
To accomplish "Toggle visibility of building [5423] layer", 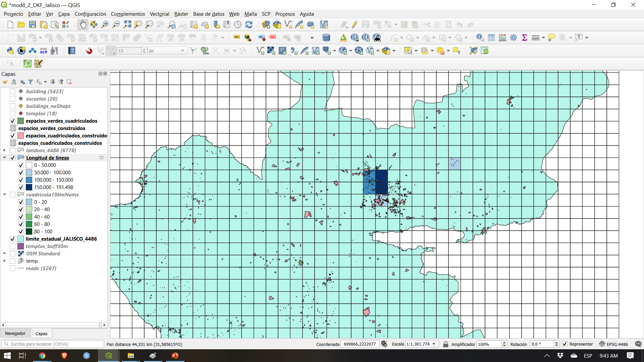I will point(12,91).
